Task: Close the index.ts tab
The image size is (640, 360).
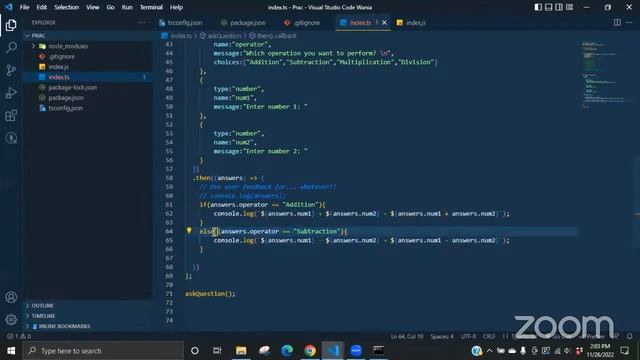Action: [384, 22]
